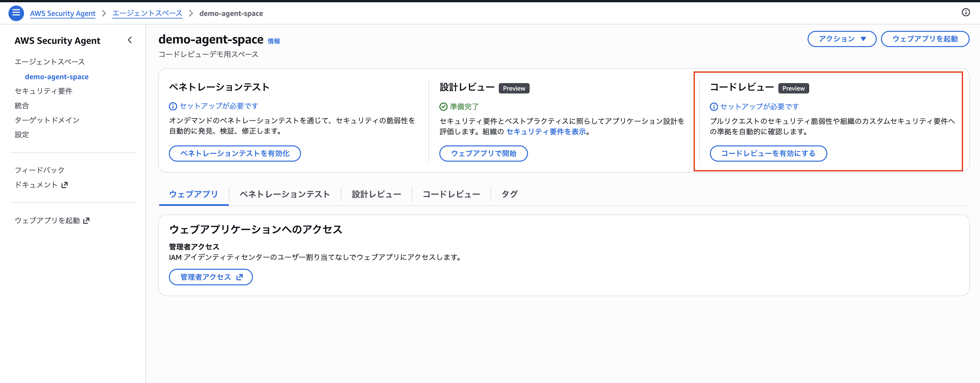
Task: Enable penetration testing with ペネトレーションテストを有効化
Action: (234, 153)
